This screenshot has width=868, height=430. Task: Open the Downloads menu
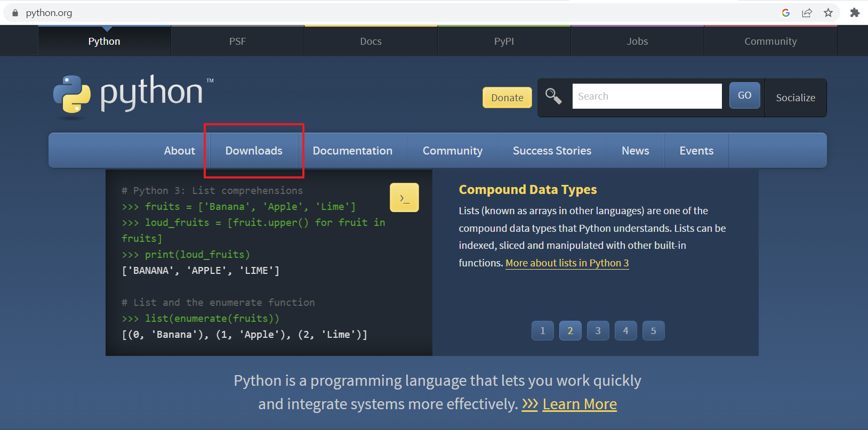[254, 151]
